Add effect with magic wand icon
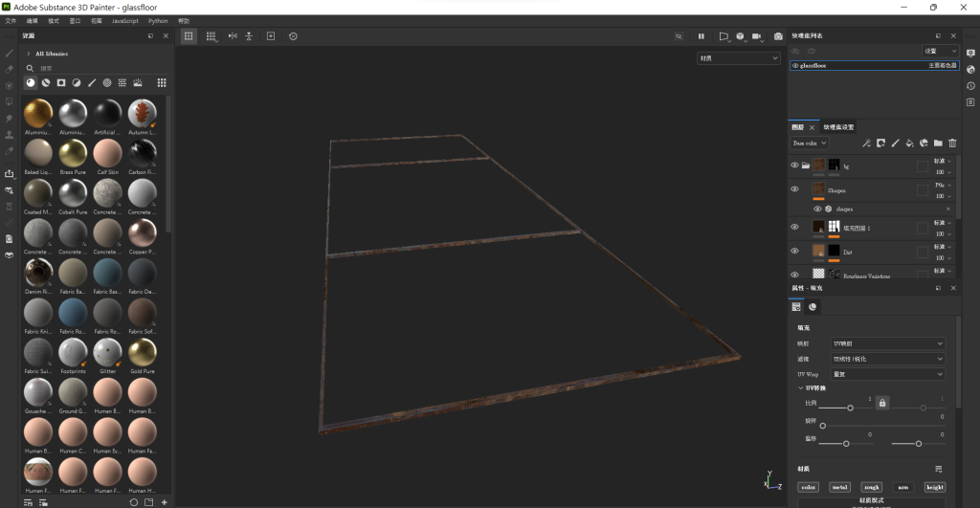 click(866, 144)
